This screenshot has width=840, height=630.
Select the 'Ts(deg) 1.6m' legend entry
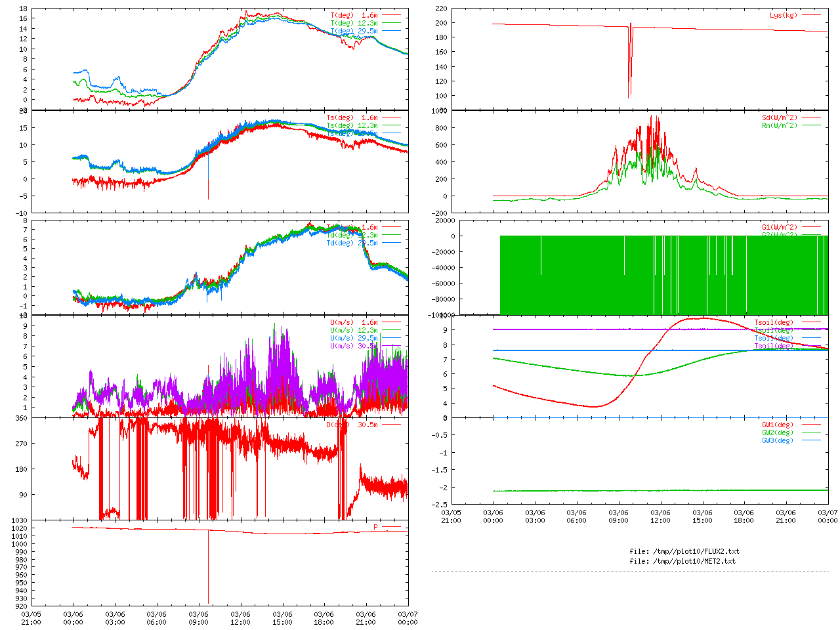[x=352, y=118]
